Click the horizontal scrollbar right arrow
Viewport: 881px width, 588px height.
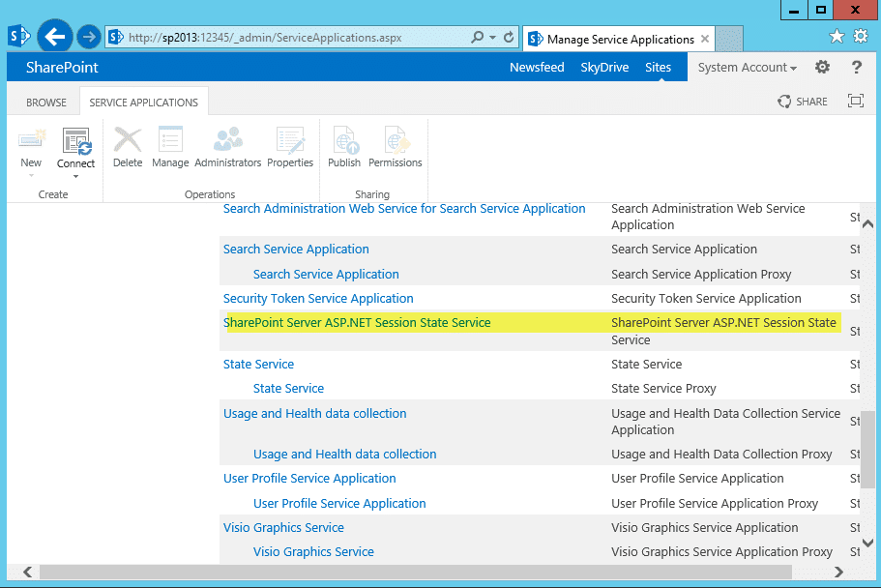click(x=838, y=573)
